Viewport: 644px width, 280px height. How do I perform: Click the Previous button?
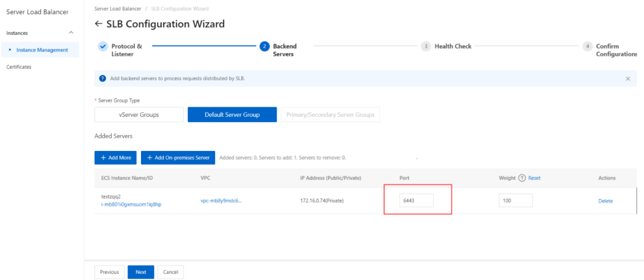click(x=110, y=272)
